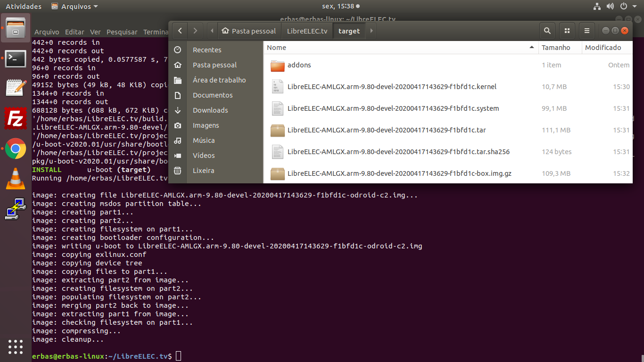The width and height of the screenshot is (644, 362).
Task: Click the Pasta pessoal breadcrumb button
Action: [248, 31]
